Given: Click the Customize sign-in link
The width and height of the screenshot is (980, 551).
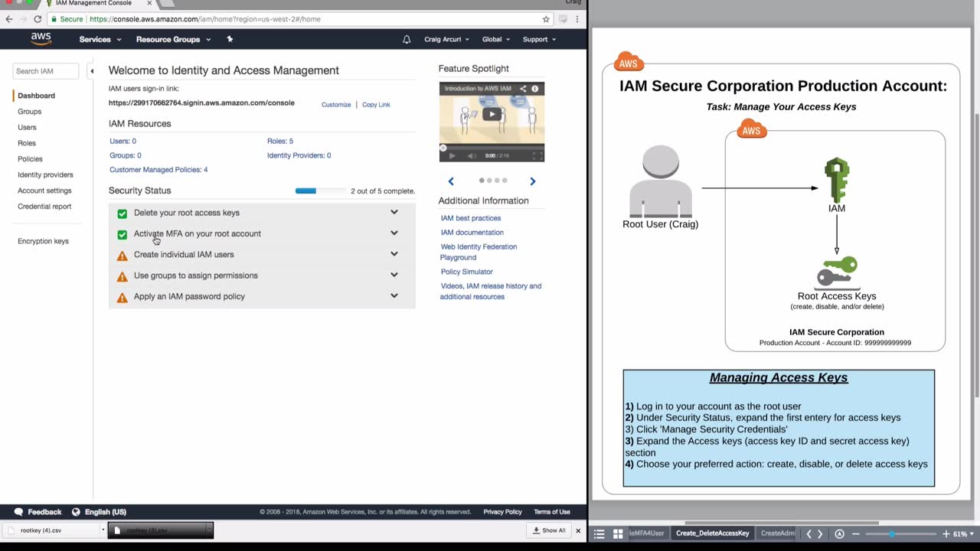Looking at the screenshot, I should (336, 105).
